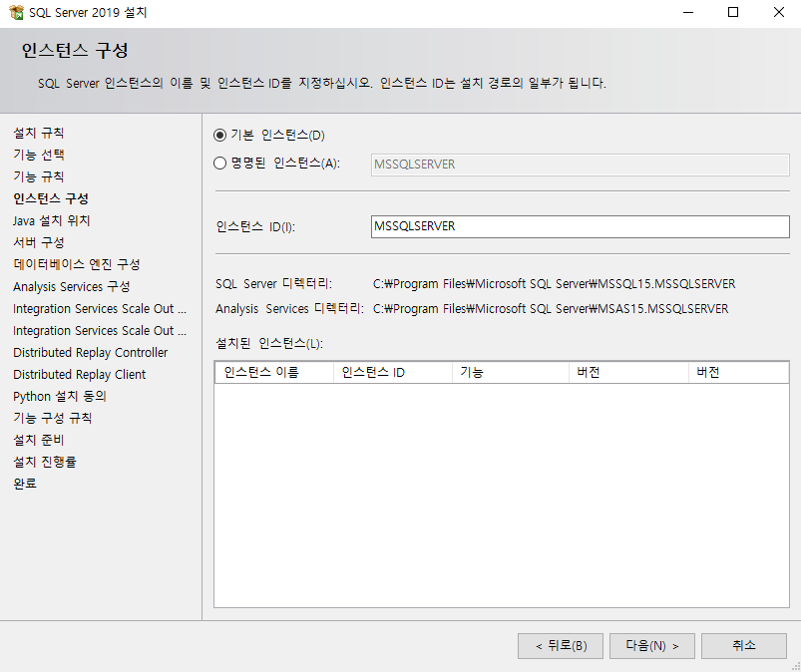Maximize the SQL Server 2019 설치 window

pos(733,12)
